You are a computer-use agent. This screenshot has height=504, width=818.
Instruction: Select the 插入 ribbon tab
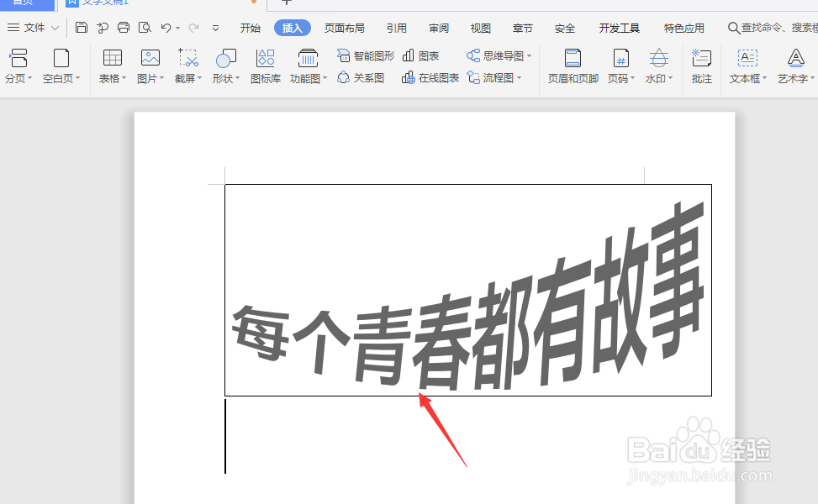click(293, 29)
